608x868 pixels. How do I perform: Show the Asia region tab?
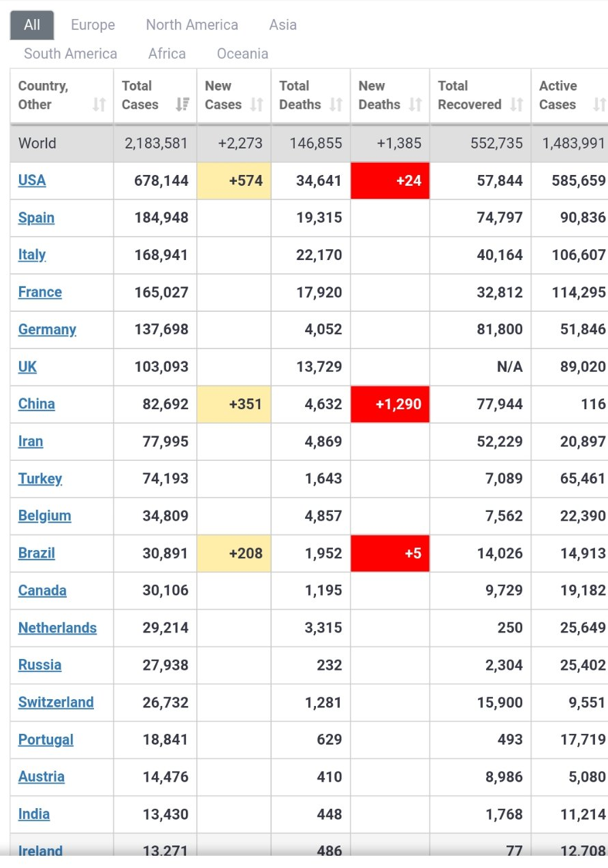point(283,25)
